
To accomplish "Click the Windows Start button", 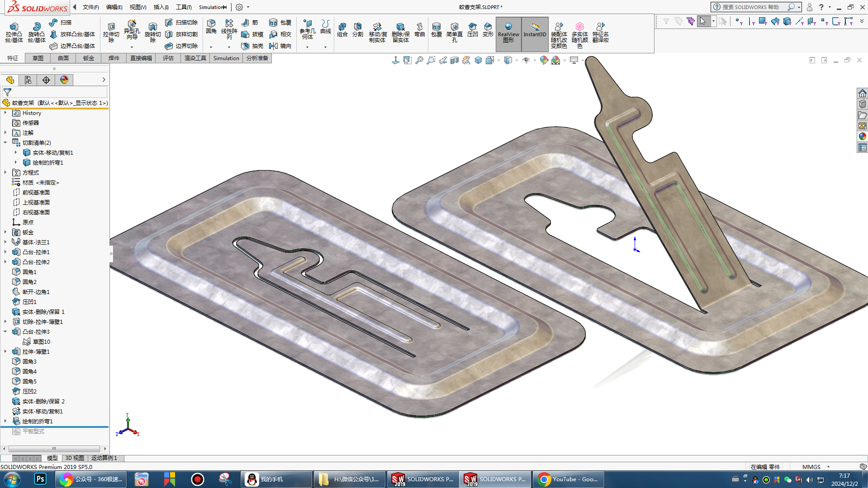I will (12, 479).
